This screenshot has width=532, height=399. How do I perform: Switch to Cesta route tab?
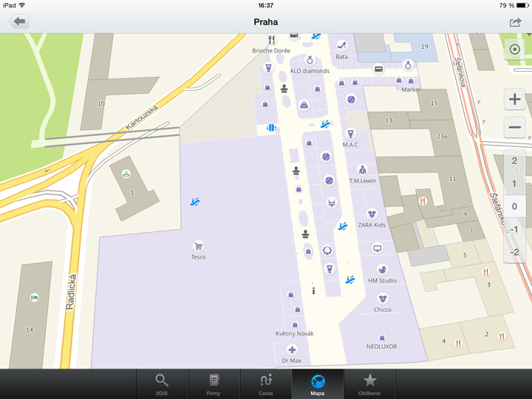[x=265, y=384]
